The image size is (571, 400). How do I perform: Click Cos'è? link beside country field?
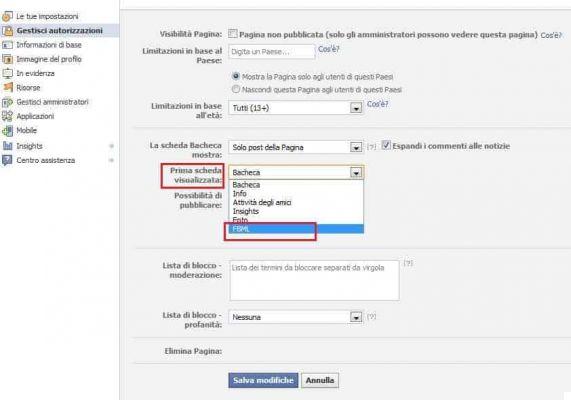(329, 49)
